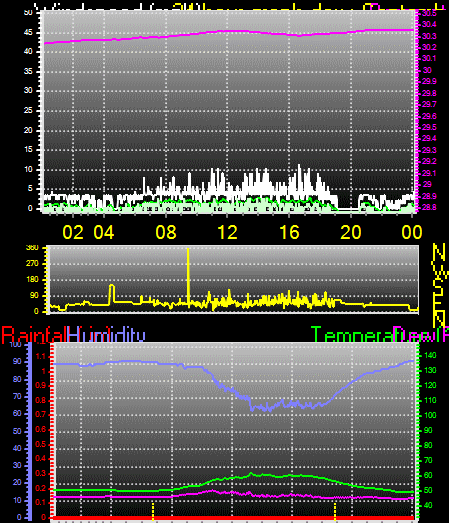The image size is (449, 523).
Task: Click the 45 value on wind speed axis
Action: 28,32
